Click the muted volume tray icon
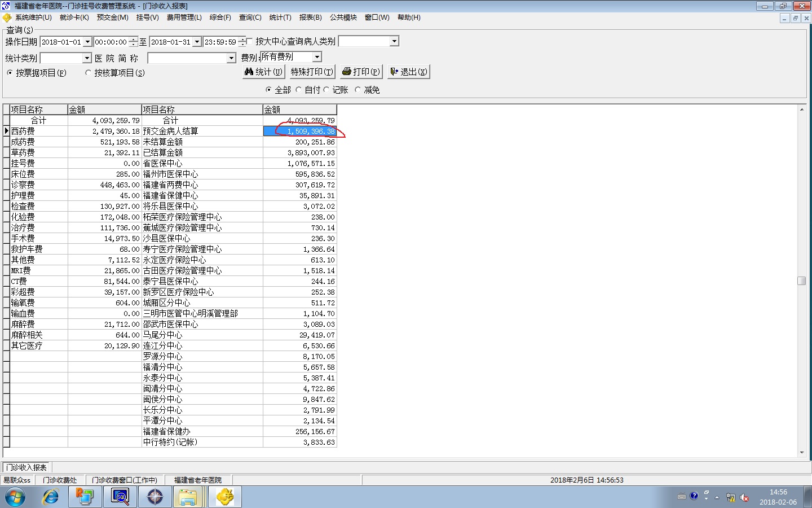The image size is (812, 508). 744,497
